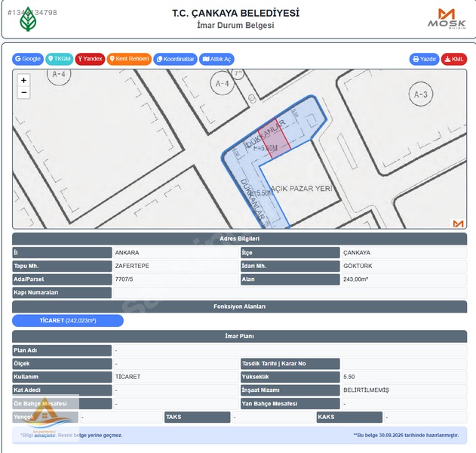Screen dimensions: 476x453
Task: Click the İmar Durum Belgesi subtitle
Action: (x=235, y=25)
